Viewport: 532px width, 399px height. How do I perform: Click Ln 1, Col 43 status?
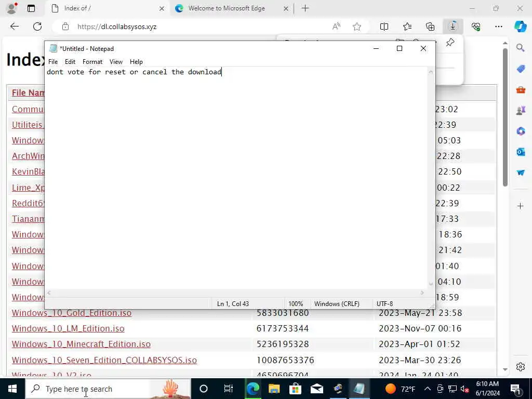233,303
